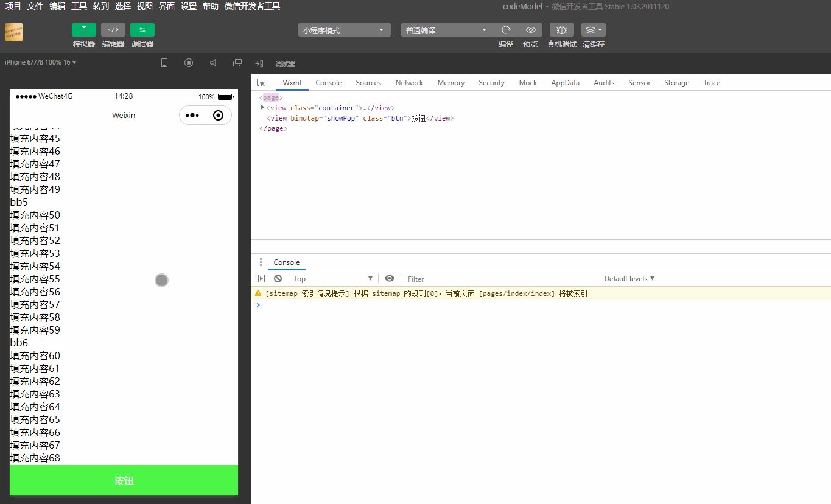Open the 转到 menu
This screenshot has height=504, width=831.
click(x=101, y=6)
